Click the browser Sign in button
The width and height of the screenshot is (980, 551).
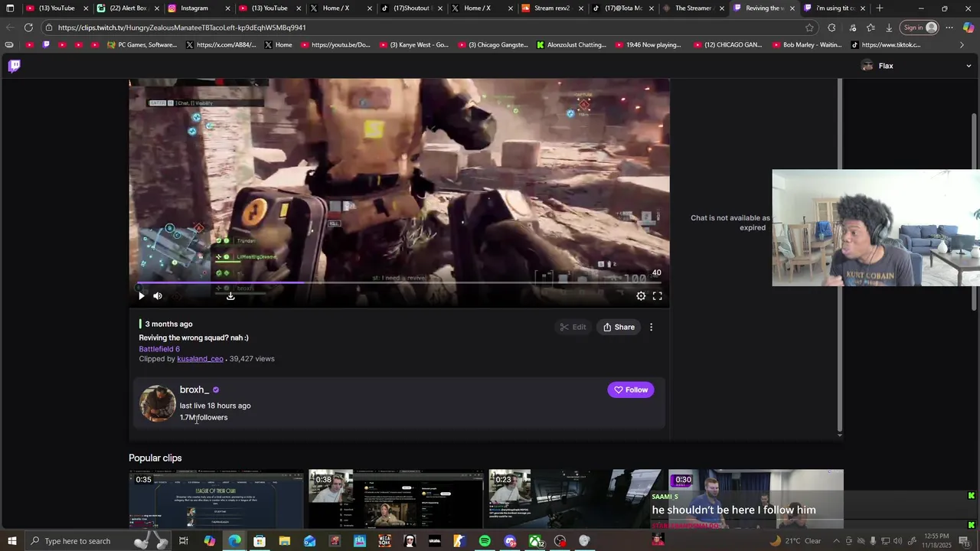click(x=920, y=28)
